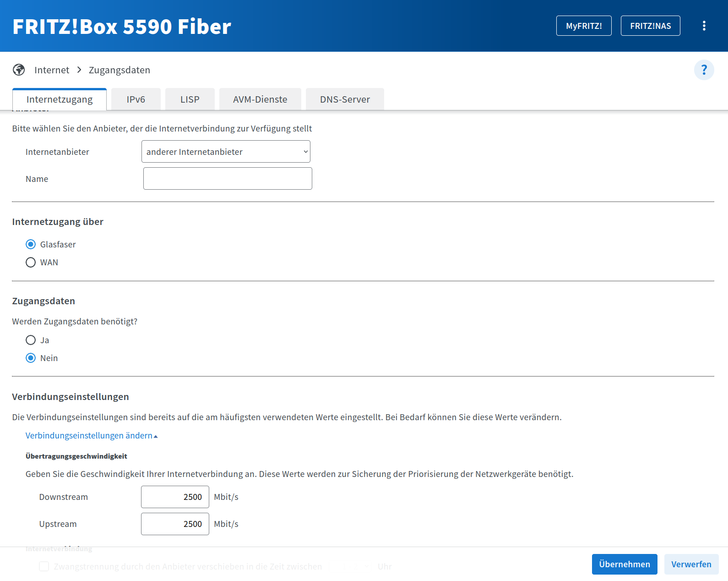Open the Internetanbieter dropdown
Viewport: 728px width, 581px height.
point(226,152)
